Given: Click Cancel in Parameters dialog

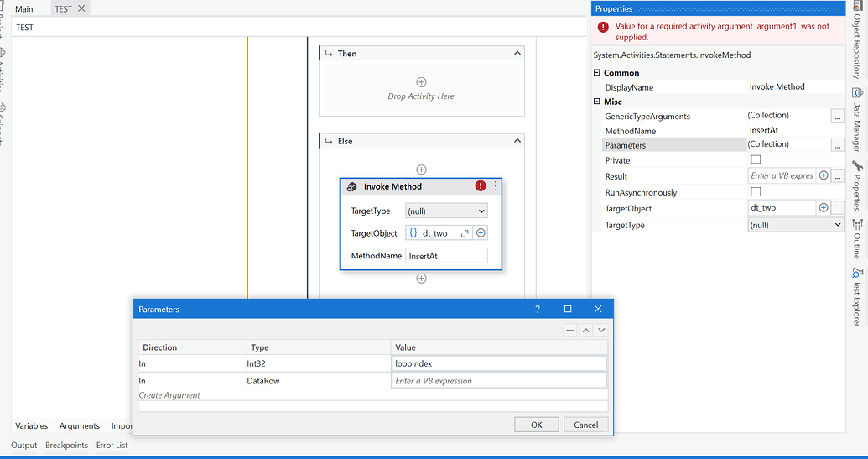Looking at the screenshot, I should tap(585, 425).
